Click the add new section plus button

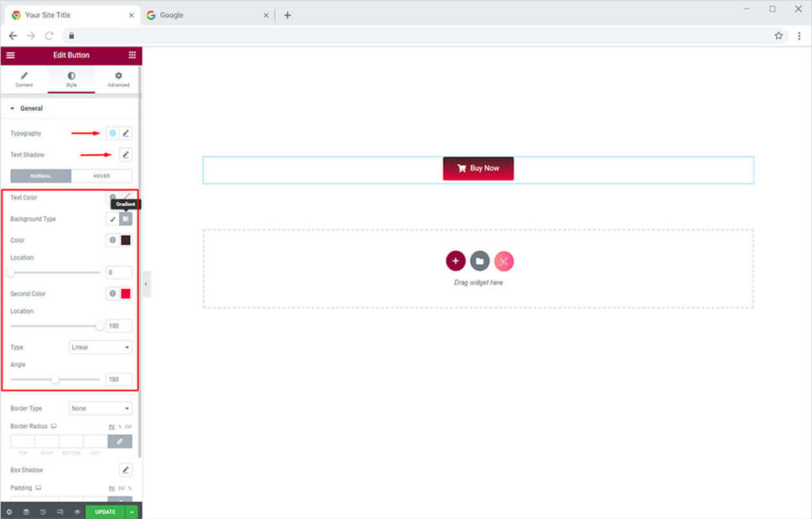point(455,261)
